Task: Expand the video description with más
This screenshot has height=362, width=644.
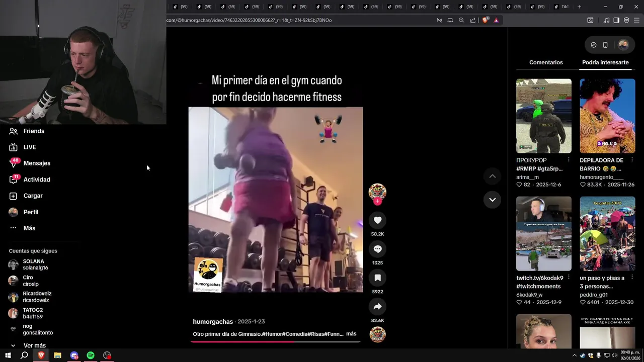Action: (351, 334)
